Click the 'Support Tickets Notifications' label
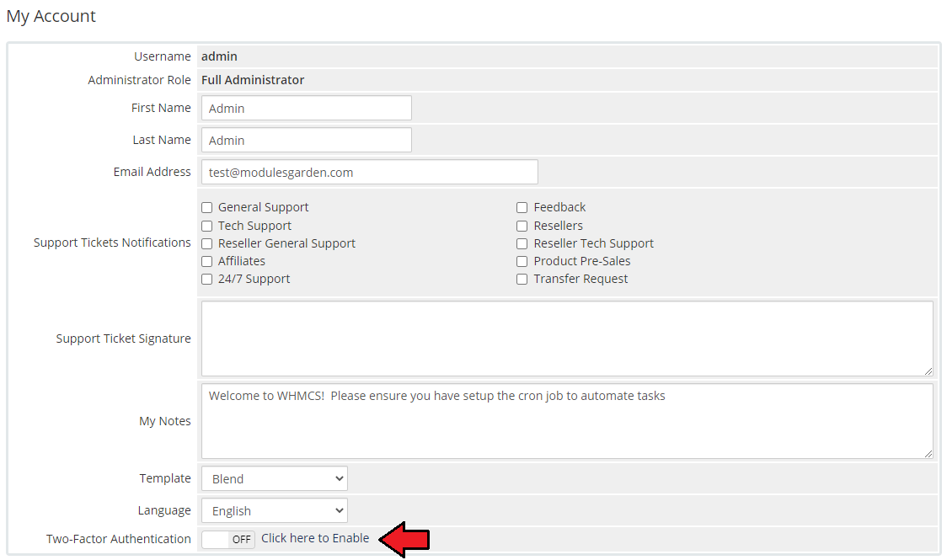 click(x=112, y=243)
